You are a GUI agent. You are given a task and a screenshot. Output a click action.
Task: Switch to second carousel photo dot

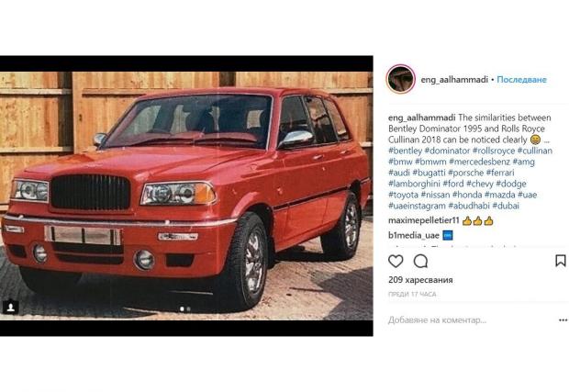(x=188, y=309)
